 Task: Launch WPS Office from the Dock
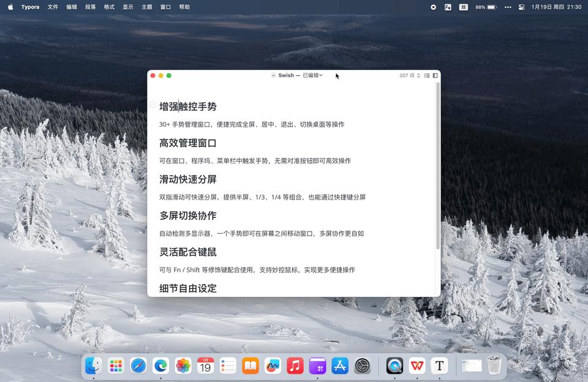pos(417,366)
